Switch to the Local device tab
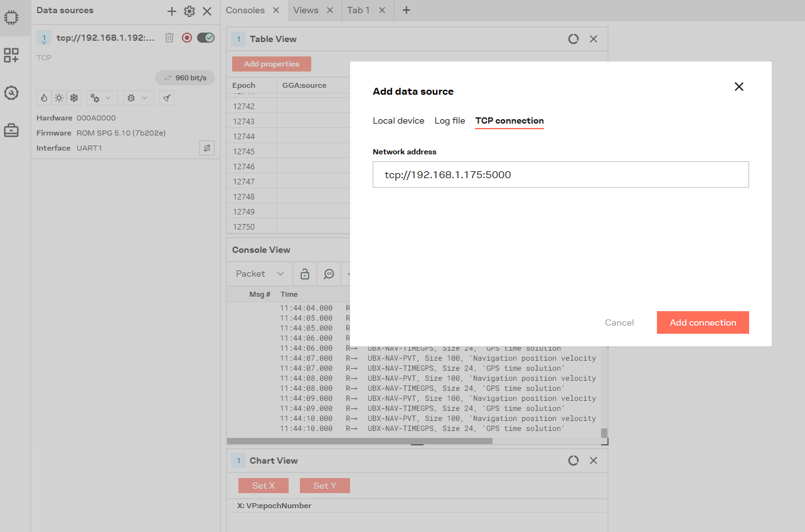The image size is (805, 532). [x=398, y=120]
